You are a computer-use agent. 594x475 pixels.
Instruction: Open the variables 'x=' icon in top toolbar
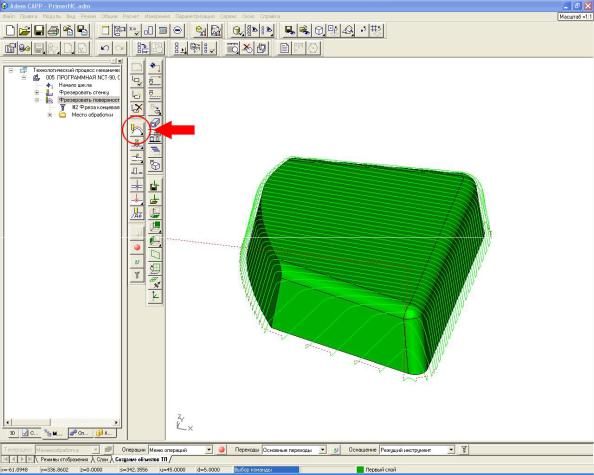point(134,30)
